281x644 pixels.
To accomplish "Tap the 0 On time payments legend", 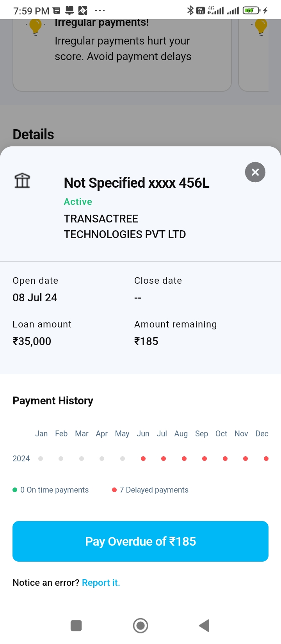I will click(x=51, y=490).
